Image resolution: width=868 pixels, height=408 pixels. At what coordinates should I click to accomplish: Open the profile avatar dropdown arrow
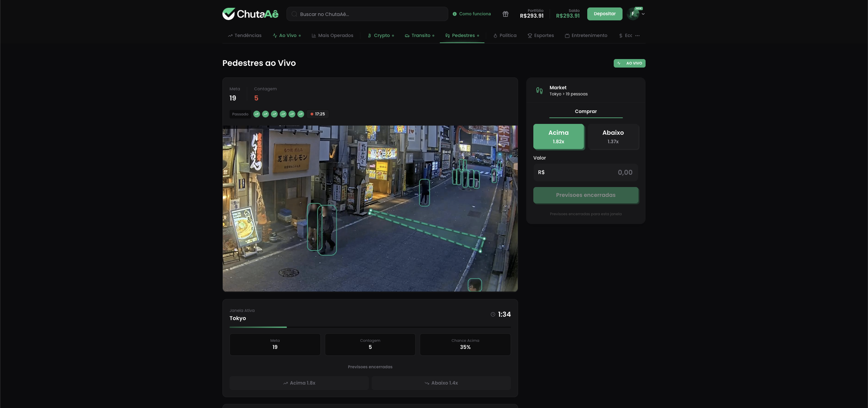[643, 14]
